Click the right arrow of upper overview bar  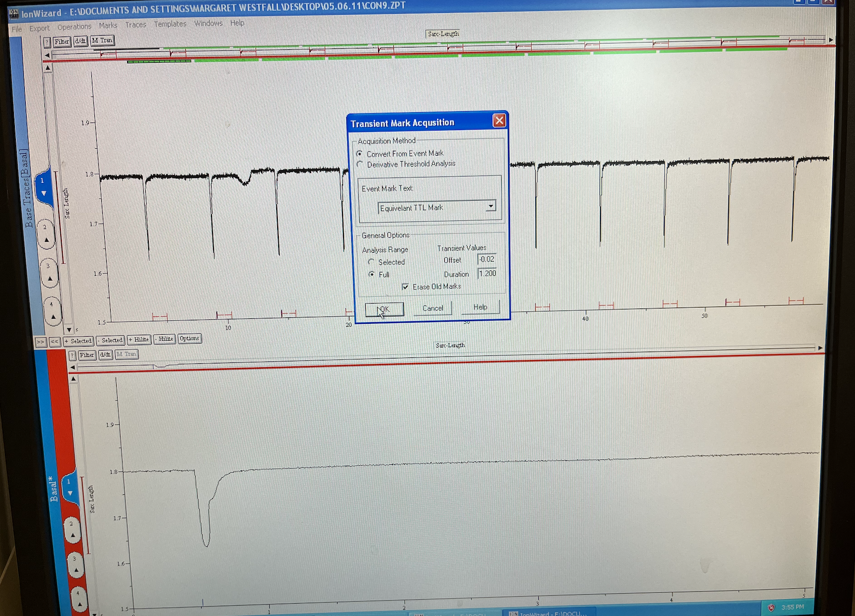[x=831, y=40]
